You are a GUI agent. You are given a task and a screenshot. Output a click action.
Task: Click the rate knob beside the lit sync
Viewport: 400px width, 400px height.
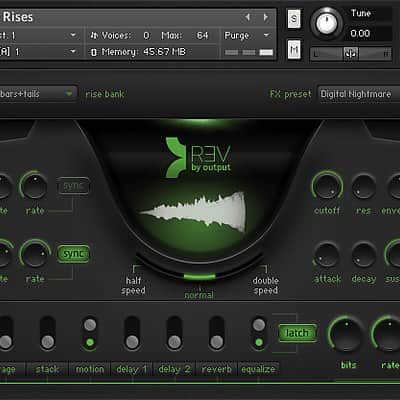[35, 255]
